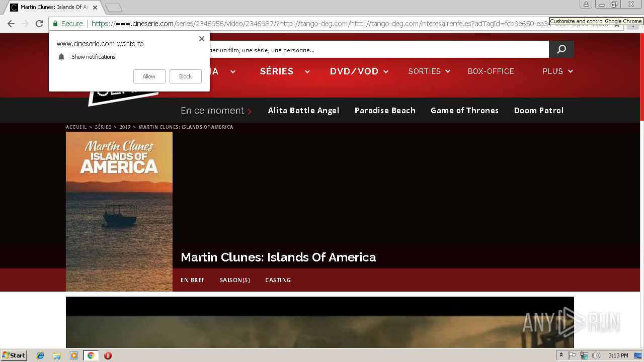Click the series title heading
The width and height of the screenshot is (644, 362).
pos(278,257)
